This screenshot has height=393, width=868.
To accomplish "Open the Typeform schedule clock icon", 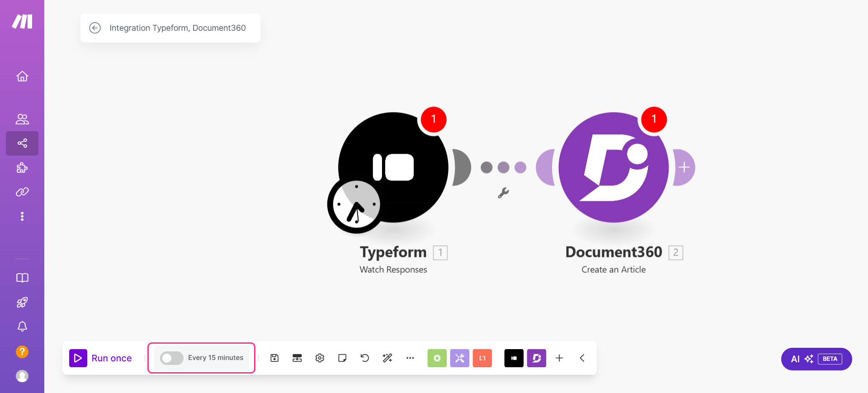I will pyautogui.click(x=356, y=204).
